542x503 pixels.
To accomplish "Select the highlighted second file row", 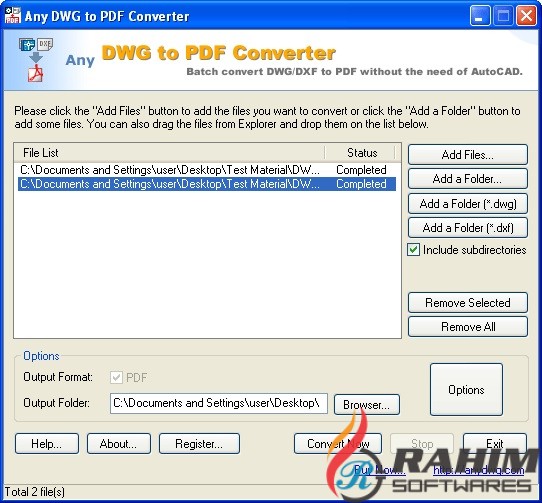I will 207,184.
